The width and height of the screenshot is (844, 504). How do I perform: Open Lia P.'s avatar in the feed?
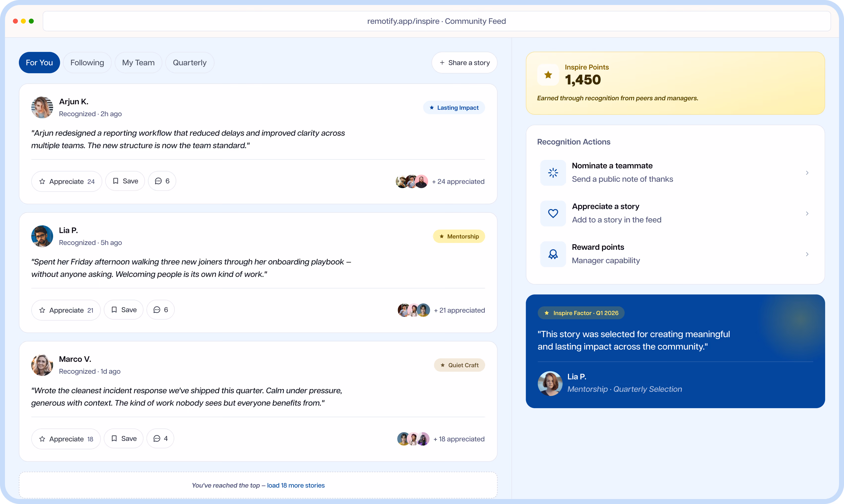click(42, 236)
